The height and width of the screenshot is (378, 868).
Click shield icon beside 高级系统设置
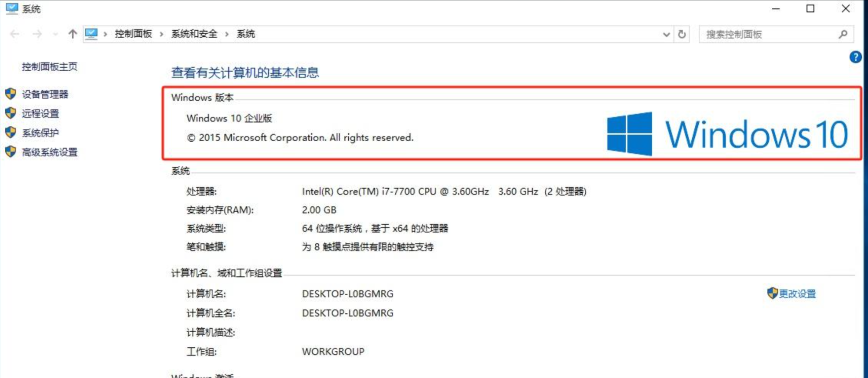[11, 152]
